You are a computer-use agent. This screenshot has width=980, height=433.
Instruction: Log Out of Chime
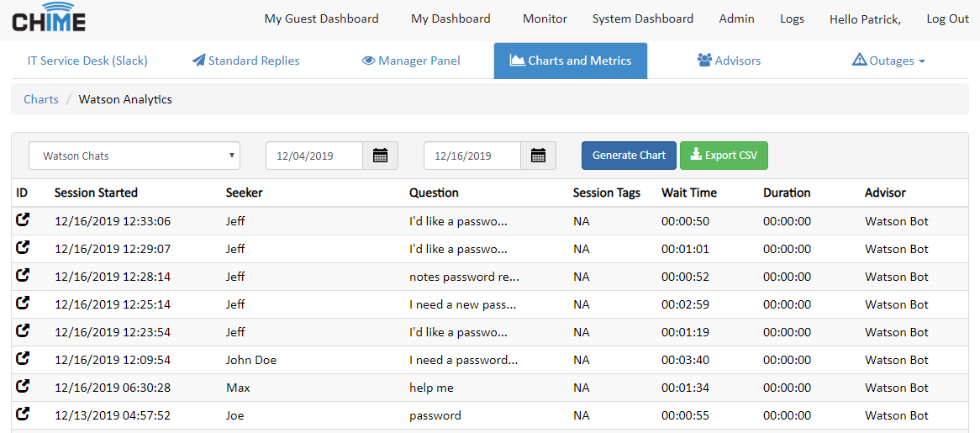[947, 18]
